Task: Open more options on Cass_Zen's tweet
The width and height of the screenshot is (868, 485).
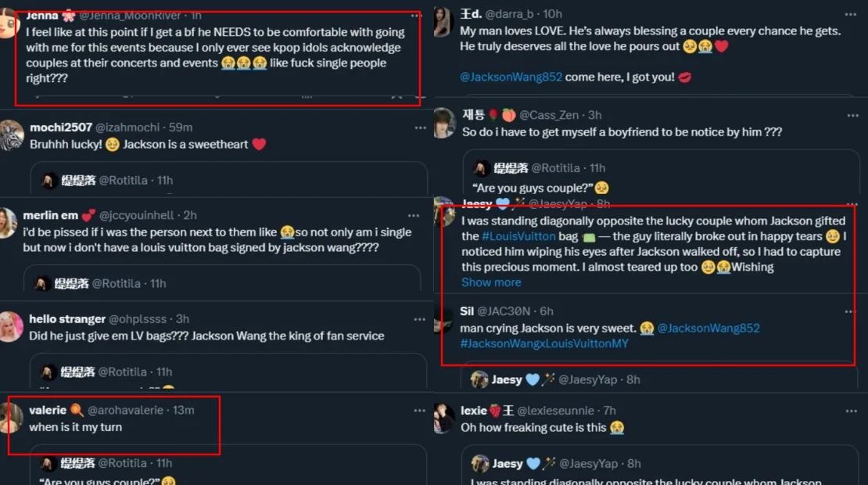Action: coord(852,115)
